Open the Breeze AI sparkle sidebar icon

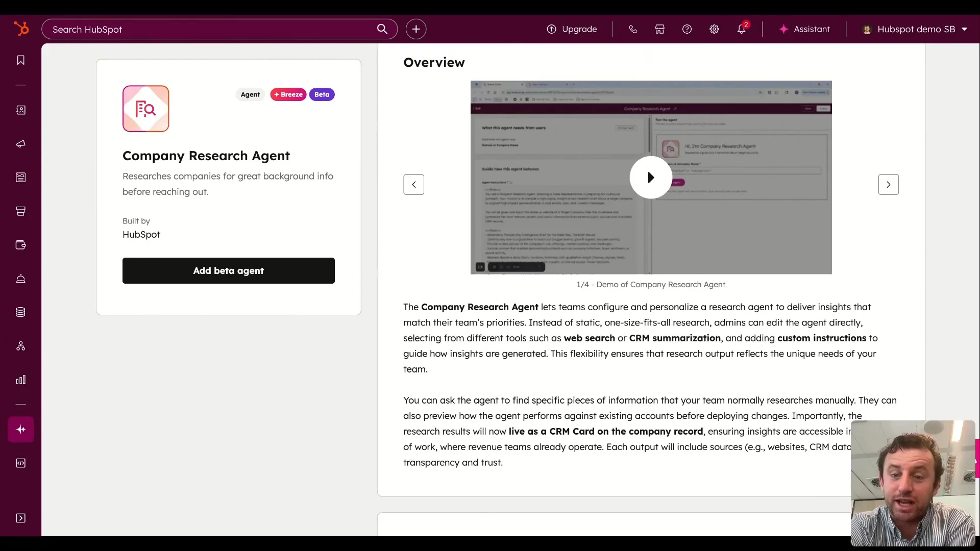click(x=20, y=430)
